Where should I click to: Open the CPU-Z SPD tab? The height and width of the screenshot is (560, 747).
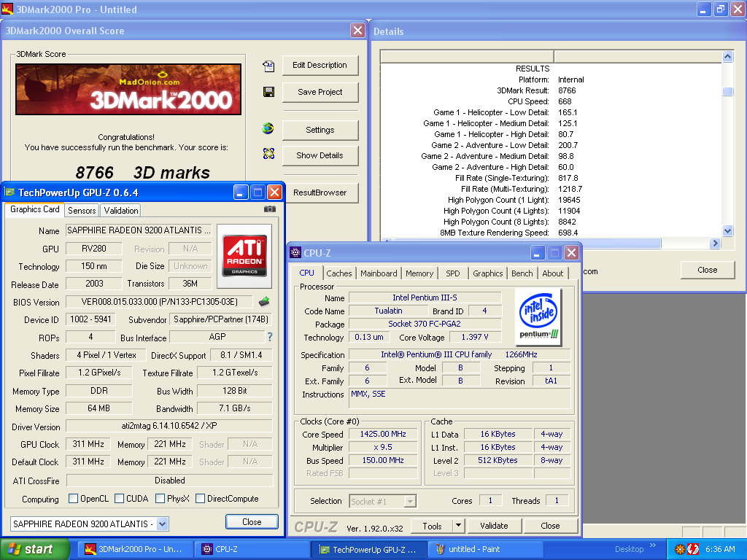[452, 273]
